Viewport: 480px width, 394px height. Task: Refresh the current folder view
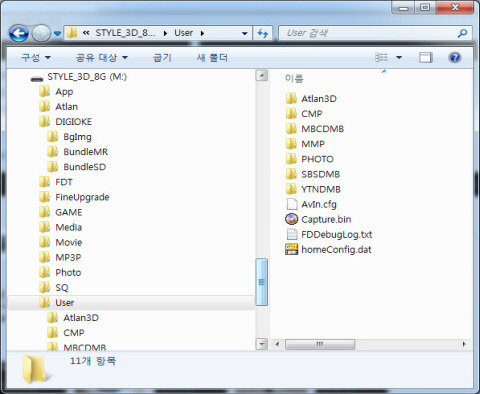click(263, 33)
